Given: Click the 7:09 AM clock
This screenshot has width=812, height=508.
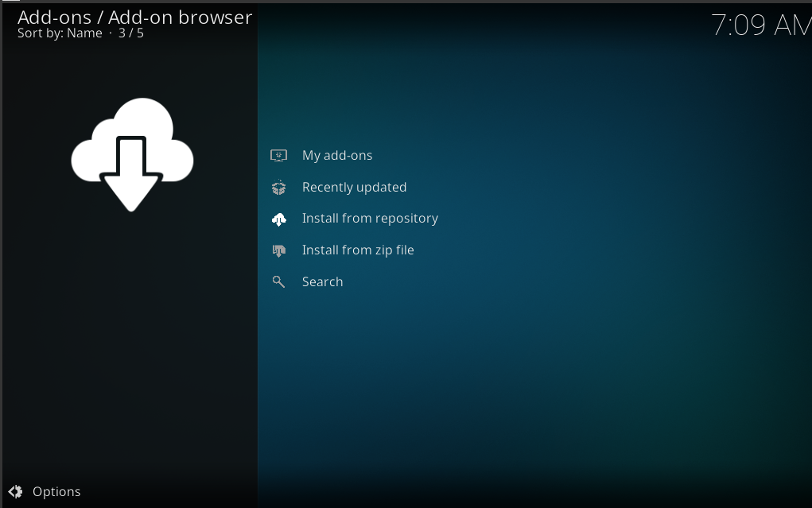Looking at the screenshot, I should (761, 25).
